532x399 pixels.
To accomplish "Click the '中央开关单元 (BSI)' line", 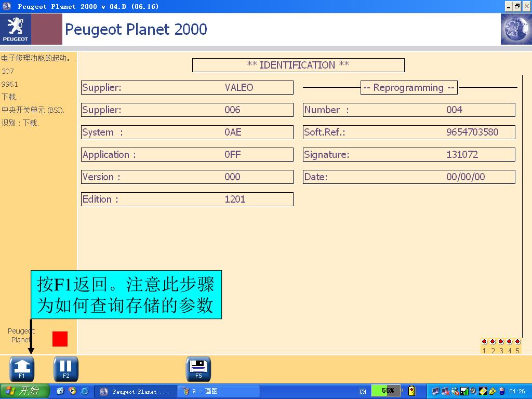I will click(x=33, y=110).
